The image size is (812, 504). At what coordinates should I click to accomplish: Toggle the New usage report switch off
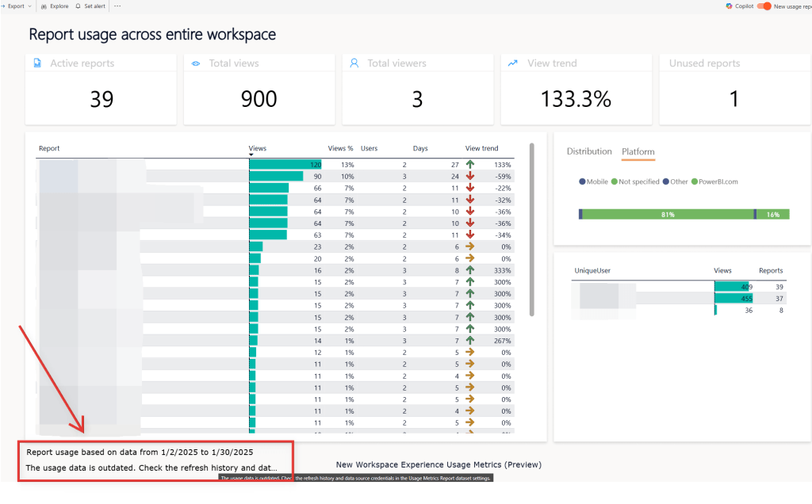pyautogui.click(x=764, y=6)
